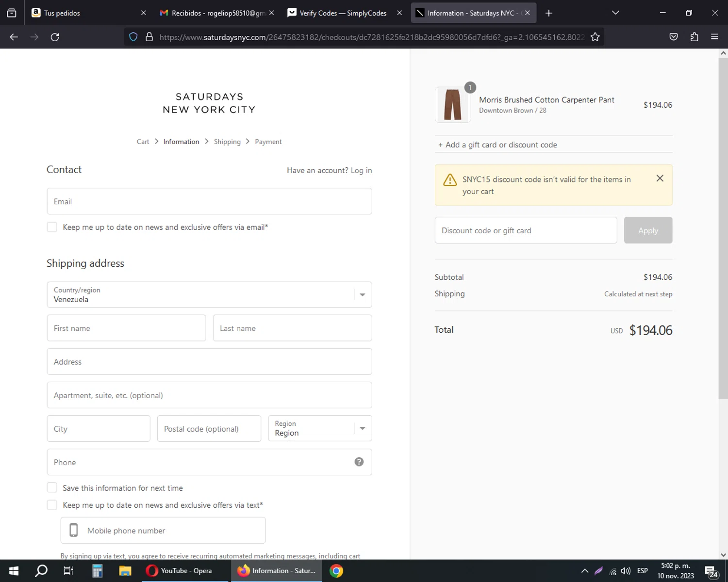Screen dimensions: 728x582
Task: Switch to Information - Satur... Firefox taskbar button
Action: (x=277, y=571)
